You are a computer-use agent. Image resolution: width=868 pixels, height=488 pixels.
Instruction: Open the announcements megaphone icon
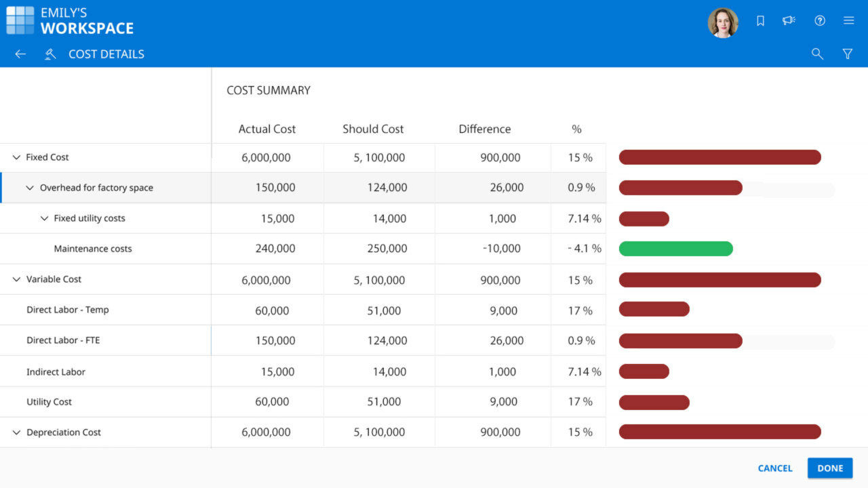point(789,21)
